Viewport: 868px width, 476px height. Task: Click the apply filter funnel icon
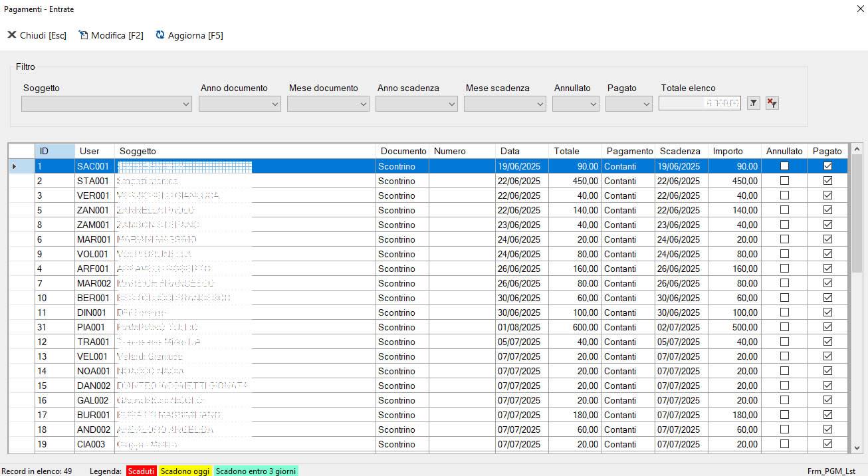pos(753,103)
